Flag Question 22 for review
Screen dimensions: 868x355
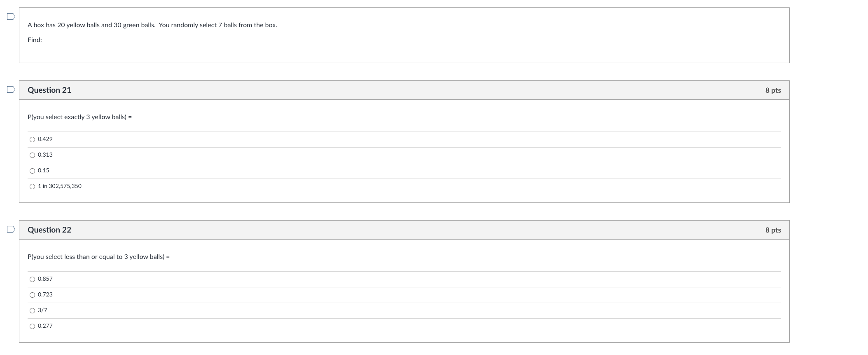[11, 229]
